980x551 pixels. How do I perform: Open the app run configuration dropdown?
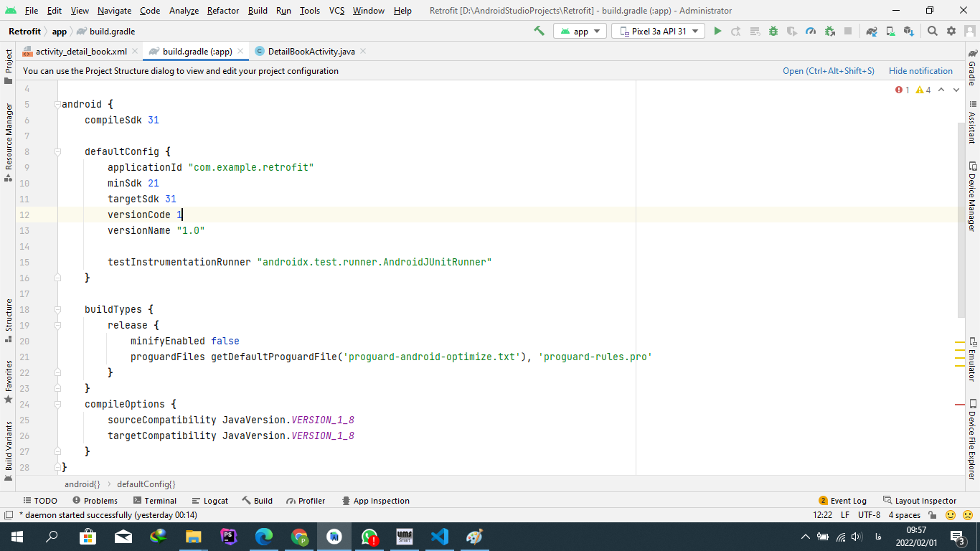point(580,31)
